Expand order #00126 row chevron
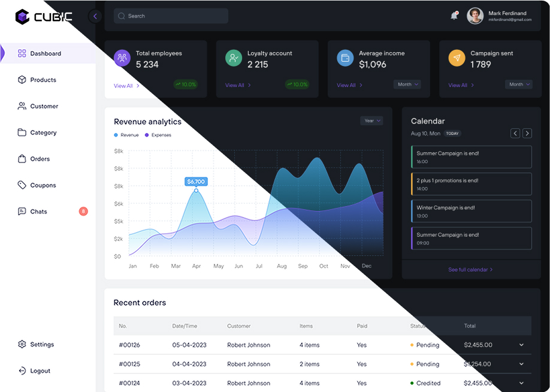This screenshot has width=550, height=392. (521, 345)
